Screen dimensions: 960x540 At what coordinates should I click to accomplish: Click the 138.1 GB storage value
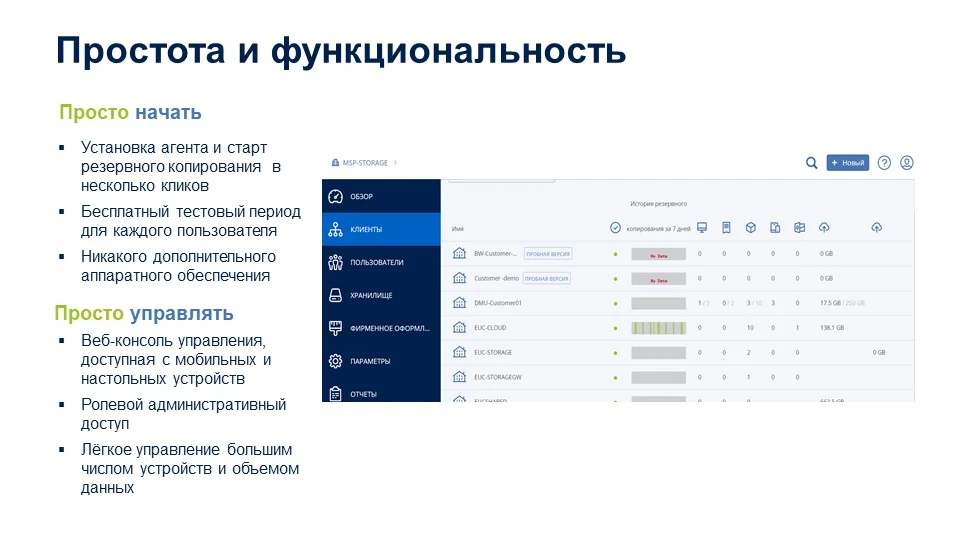coord(832,328)
